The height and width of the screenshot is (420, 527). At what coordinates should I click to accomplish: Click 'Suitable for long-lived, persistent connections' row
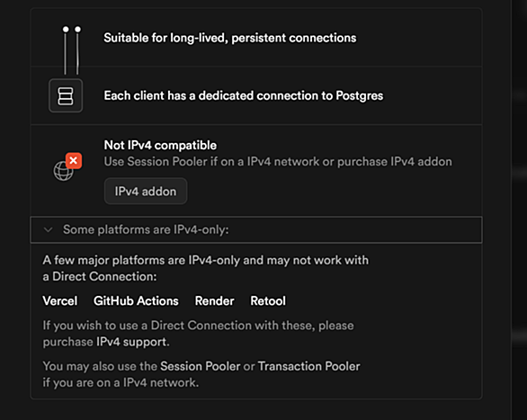(256, 38)
